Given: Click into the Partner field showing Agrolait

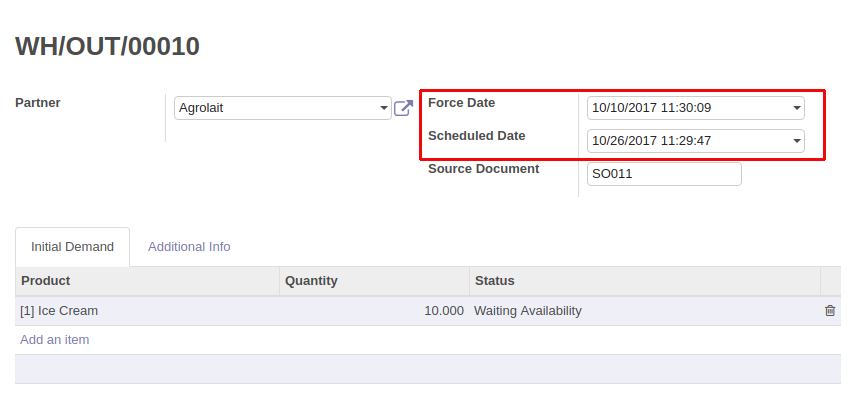Looking at the screenshot, I should [x=275, y=108].
